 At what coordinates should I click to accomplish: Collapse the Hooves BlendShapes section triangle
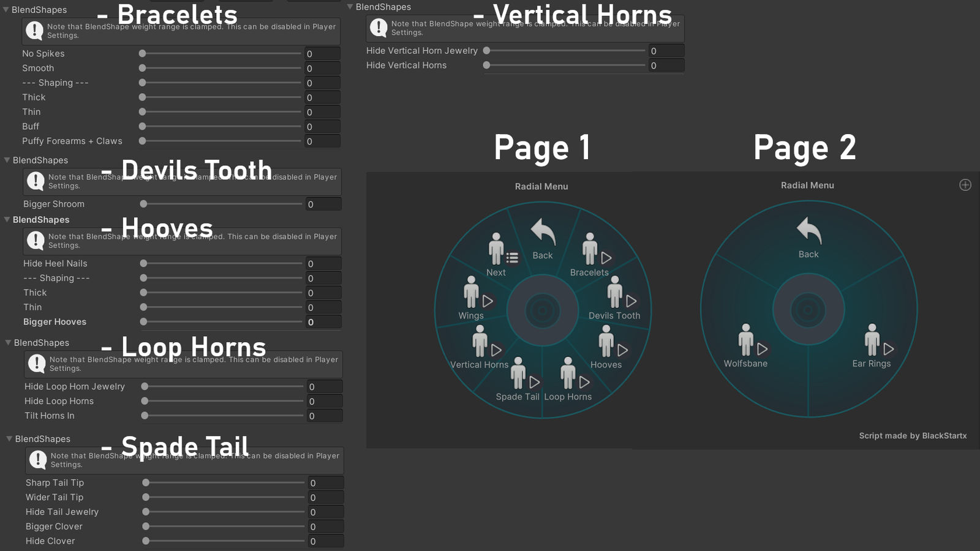(7, 220)
